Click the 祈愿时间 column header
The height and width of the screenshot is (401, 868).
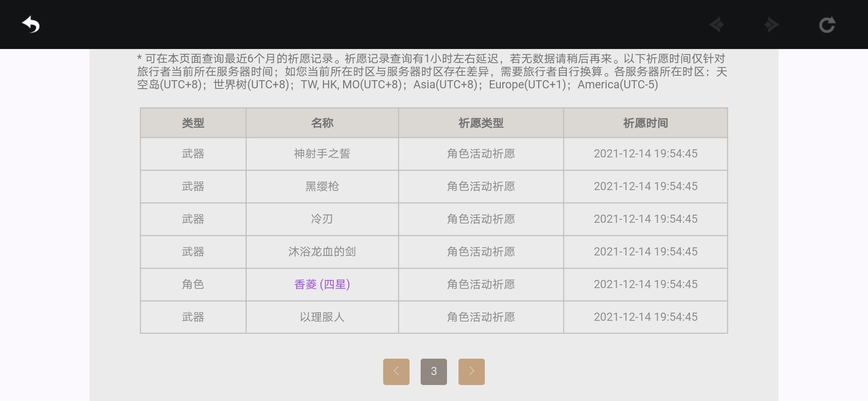click(645, 123)
